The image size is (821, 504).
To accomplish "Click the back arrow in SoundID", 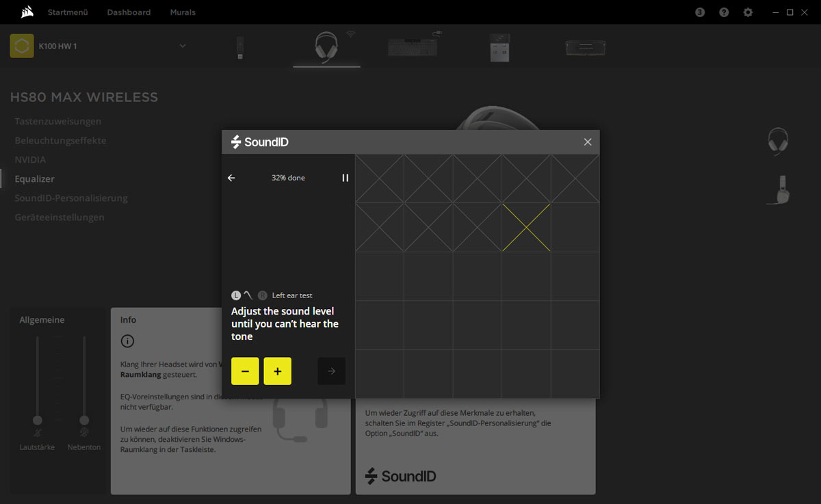I will coord(231,178).
